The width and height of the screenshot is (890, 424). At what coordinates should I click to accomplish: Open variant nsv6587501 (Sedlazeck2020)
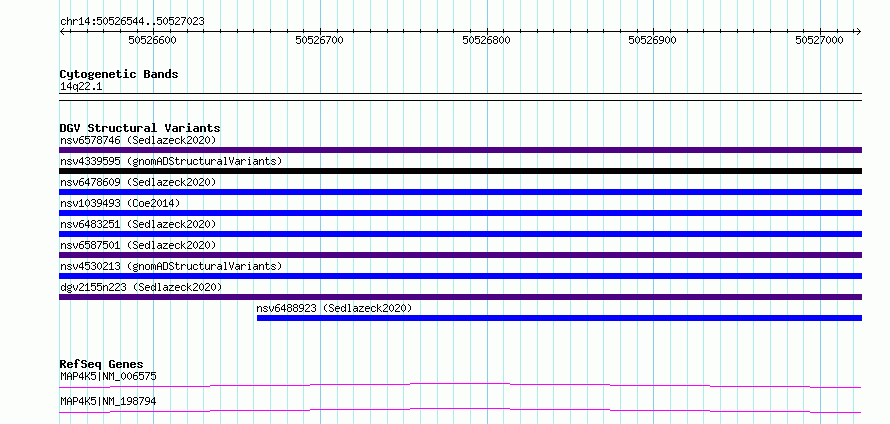coord(138,245)
